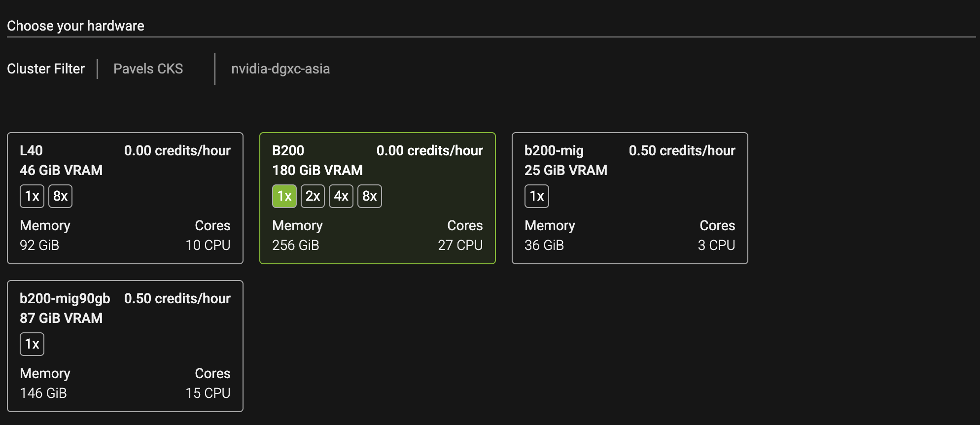Choose 8x GPU option for B200
Viewport: 980px width, 425px height.
(x=370, y=196)
